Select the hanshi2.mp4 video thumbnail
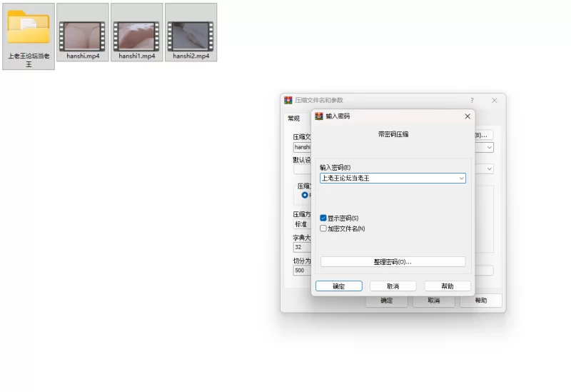 pyautogui.click(x=191, y=36)
